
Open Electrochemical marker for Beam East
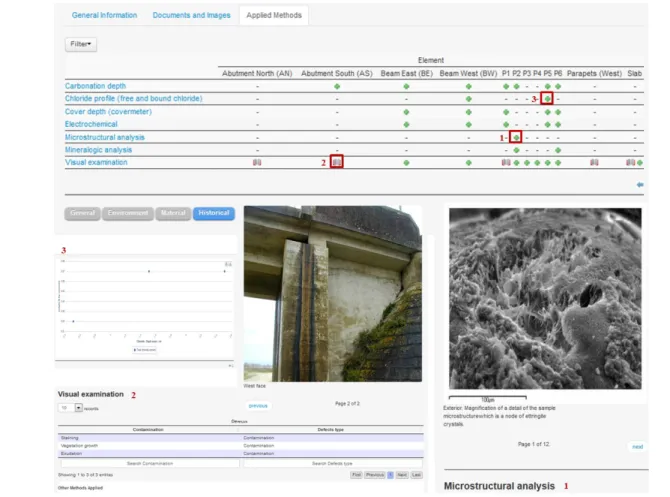pyautogui.click(x=406, y=124)
